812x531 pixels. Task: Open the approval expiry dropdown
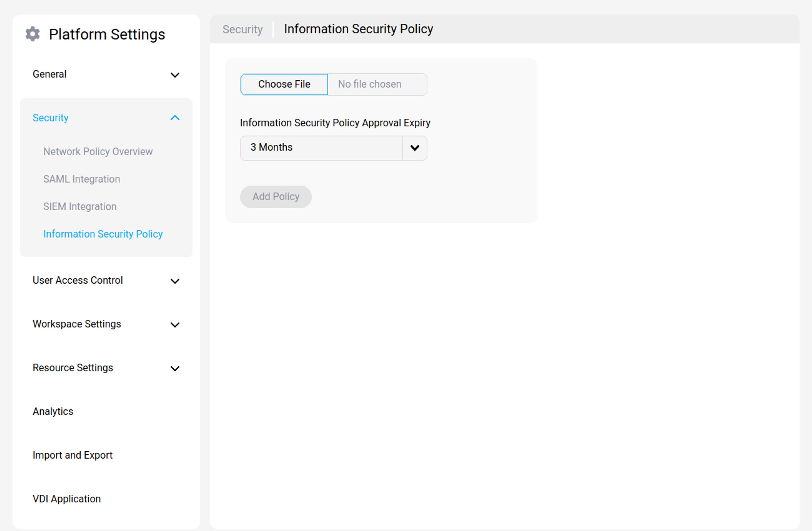(414, 148)
